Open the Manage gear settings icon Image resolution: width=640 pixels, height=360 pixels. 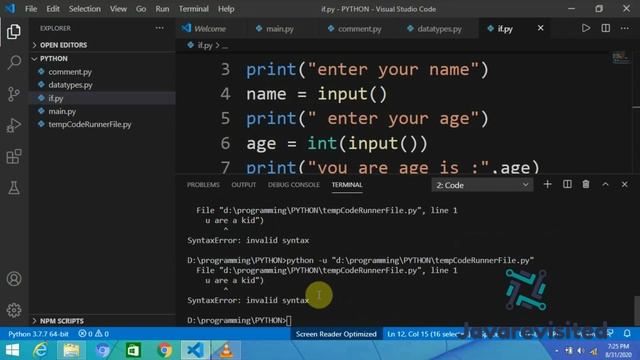pyautogui.click(x=13, y=310)
